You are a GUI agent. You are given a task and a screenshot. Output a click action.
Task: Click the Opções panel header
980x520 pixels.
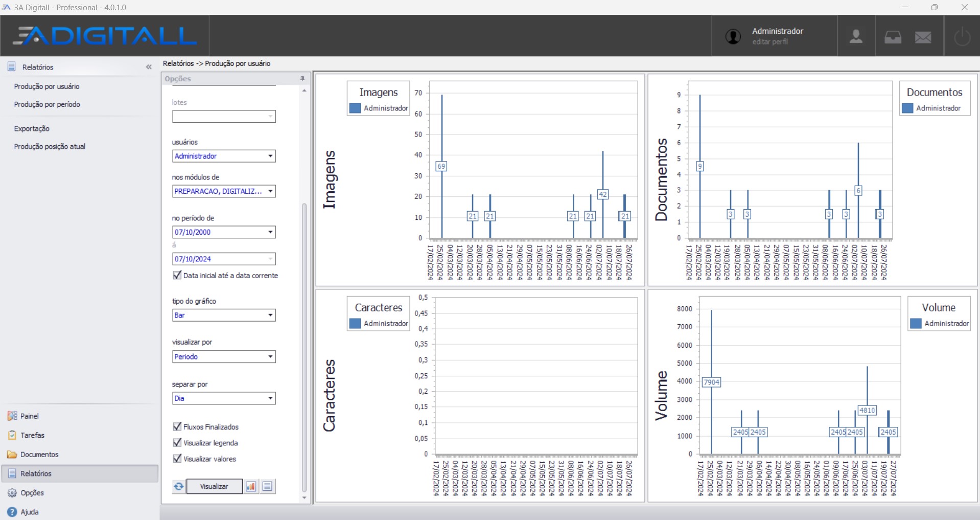(236, 79)
